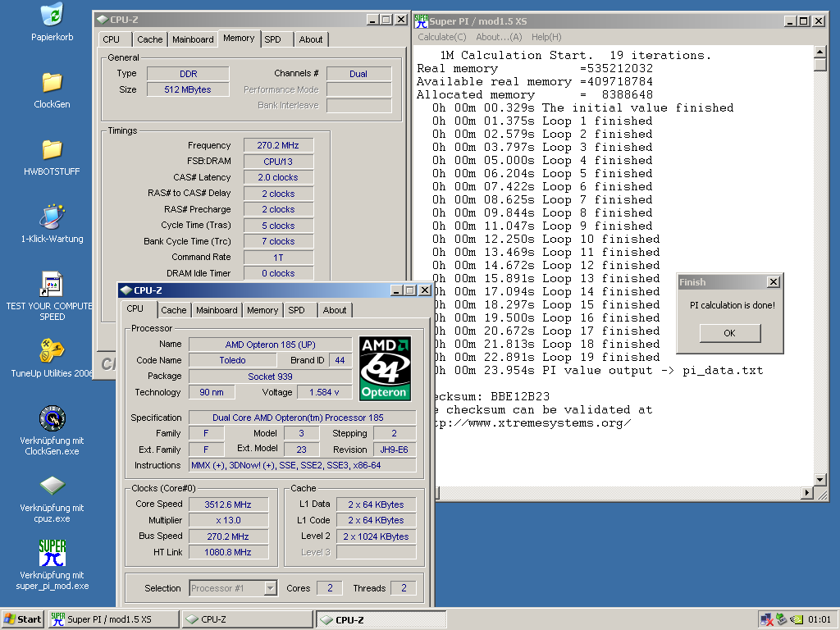Click the memory Frequency 270.2 MHz value
840x630 pixels.
pyautogui.click(x=278, y=146)
